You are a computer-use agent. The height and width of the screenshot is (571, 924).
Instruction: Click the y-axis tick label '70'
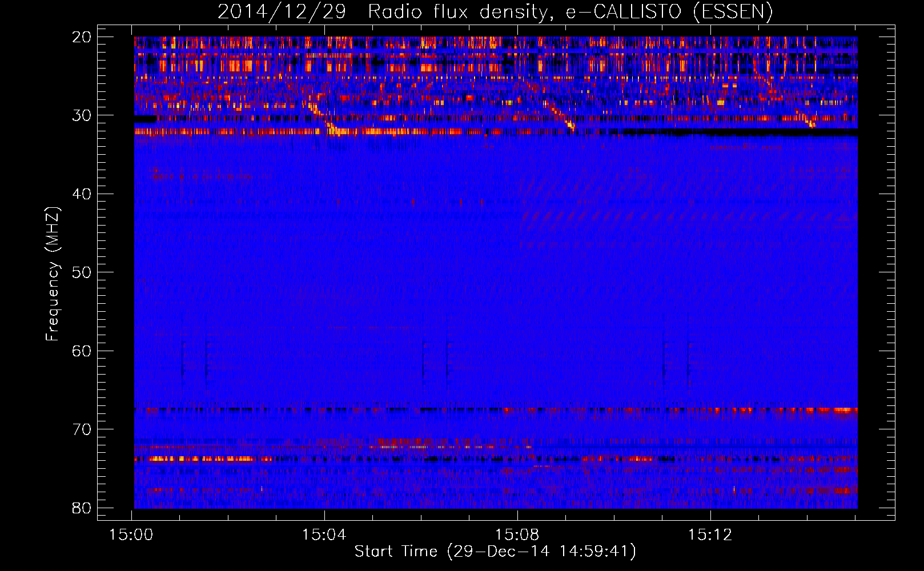coord(82,429)
